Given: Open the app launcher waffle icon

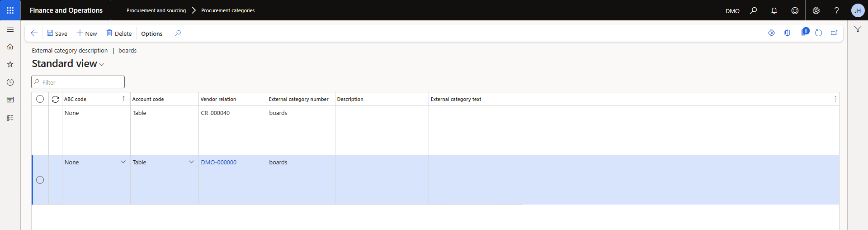Looking at the screenshot, I should pyautogui.click(x=10, y=10).
